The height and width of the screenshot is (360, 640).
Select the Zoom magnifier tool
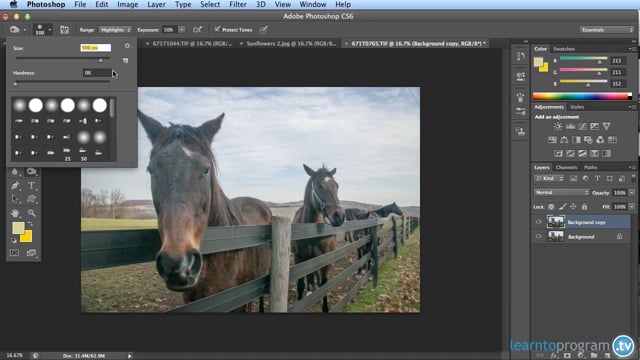[x=31, y=213]
